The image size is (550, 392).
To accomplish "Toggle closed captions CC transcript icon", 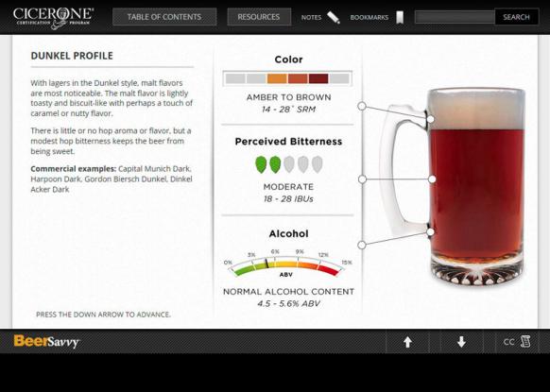I will (517, 342).
